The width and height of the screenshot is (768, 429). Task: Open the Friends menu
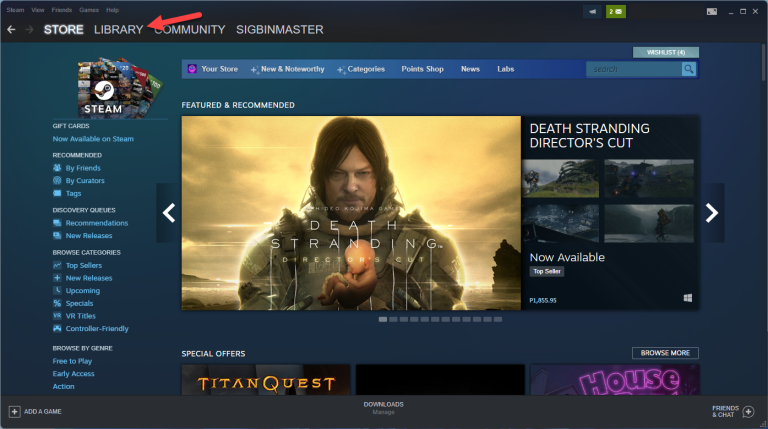tap(62, 10)
